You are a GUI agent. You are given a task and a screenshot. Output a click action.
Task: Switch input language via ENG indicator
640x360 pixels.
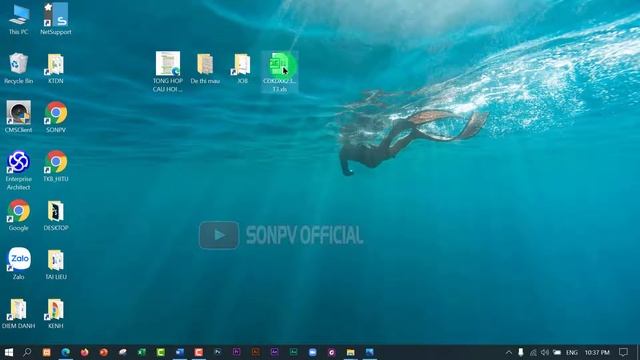572,352
